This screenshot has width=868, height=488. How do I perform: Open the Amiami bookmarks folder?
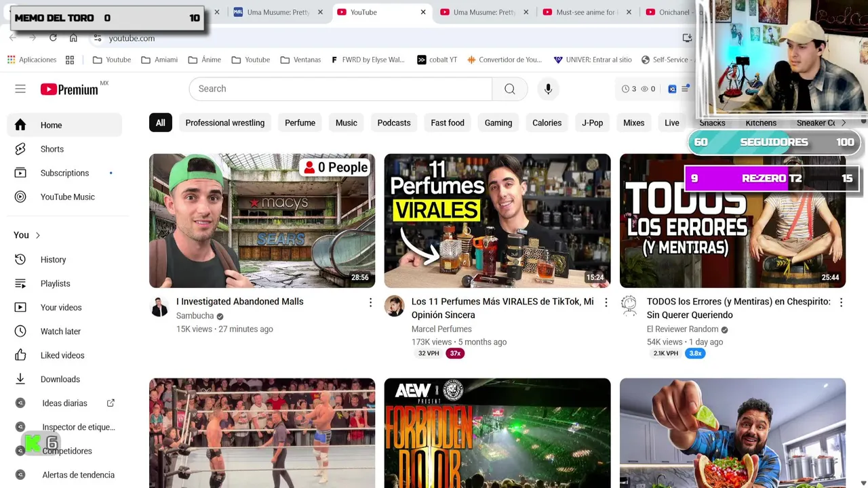159,60
